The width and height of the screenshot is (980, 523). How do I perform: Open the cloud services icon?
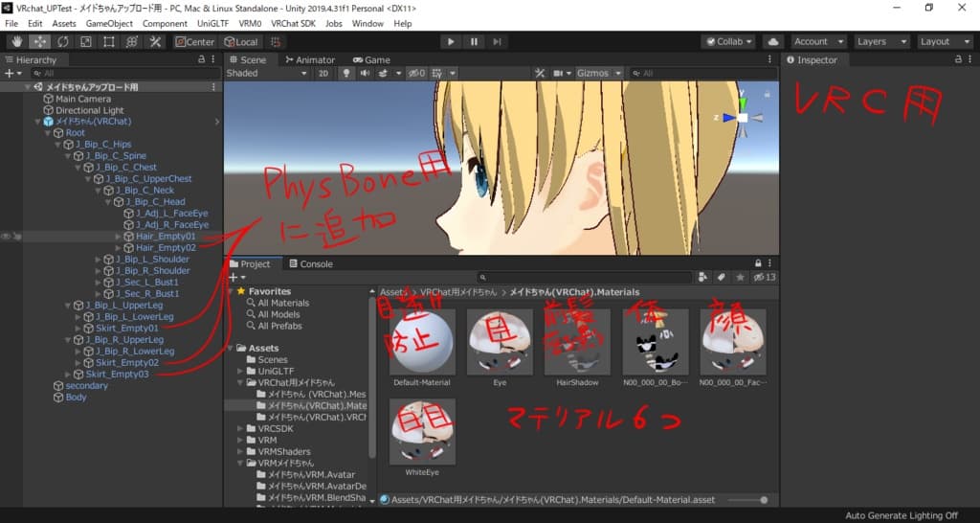(x=773, y=42)
